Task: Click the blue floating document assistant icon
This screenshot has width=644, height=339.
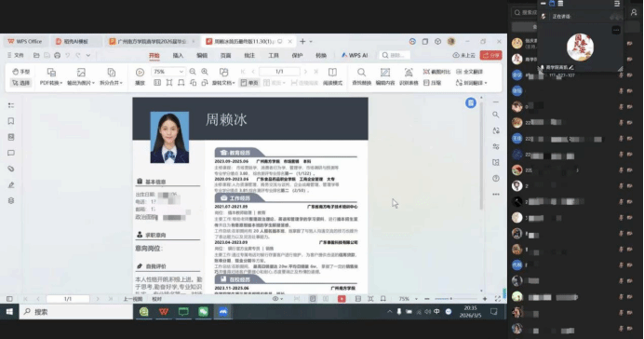Action: [471, 102]
